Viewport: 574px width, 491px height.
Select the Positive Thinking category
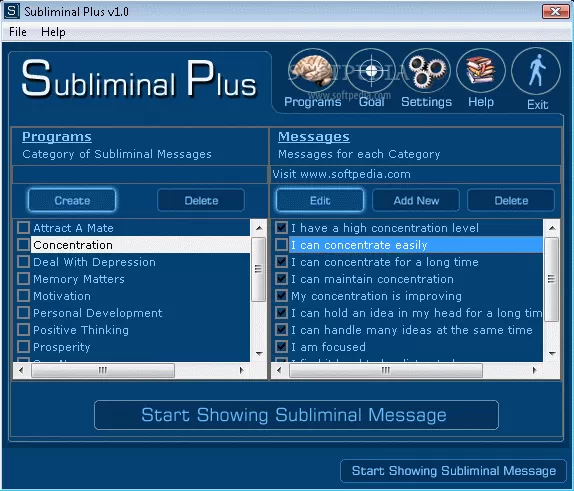81,330
